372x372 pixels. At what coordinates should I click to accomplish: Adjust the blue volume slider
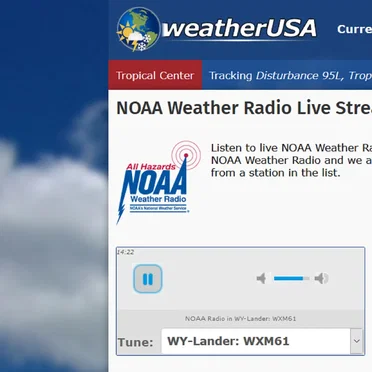click(291, 278)
